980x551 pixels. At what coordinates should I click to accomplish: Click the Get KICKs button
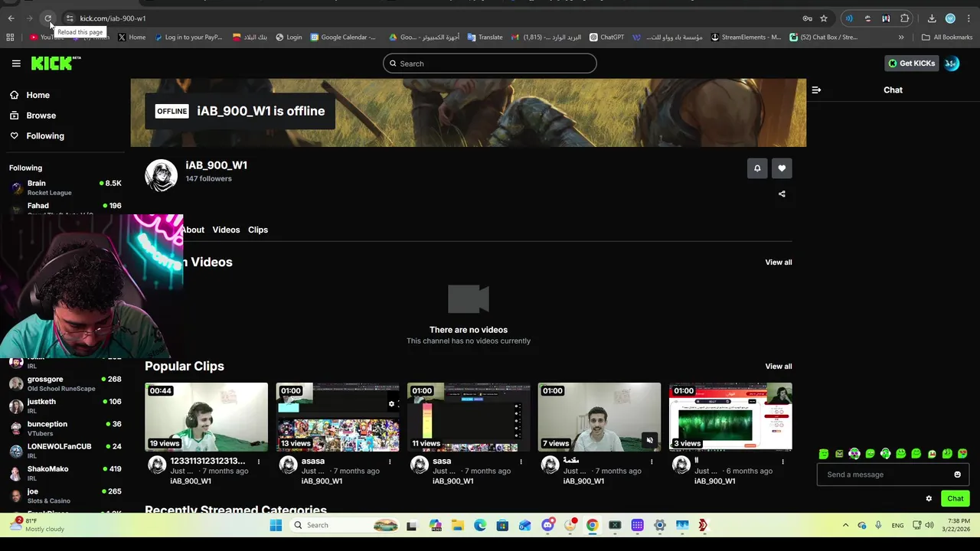click(911, 64)
